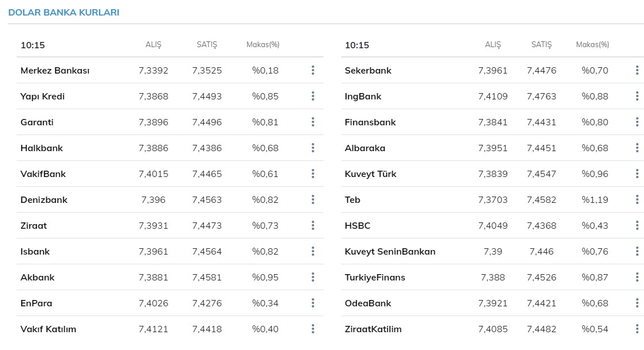Click the kebab icon next to IngBank

637,96
